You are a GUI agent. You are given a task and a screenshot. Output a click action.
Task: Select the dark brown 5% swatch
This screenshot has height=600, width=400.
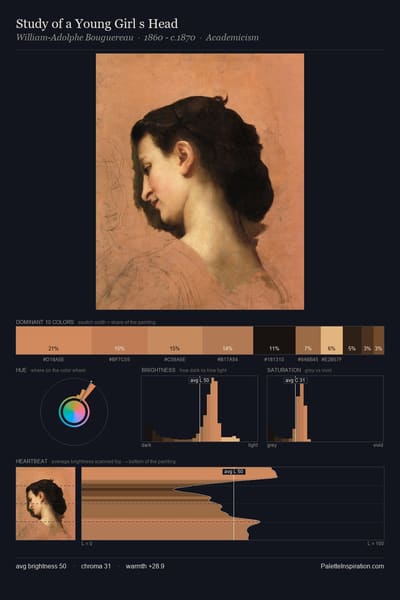352,341
